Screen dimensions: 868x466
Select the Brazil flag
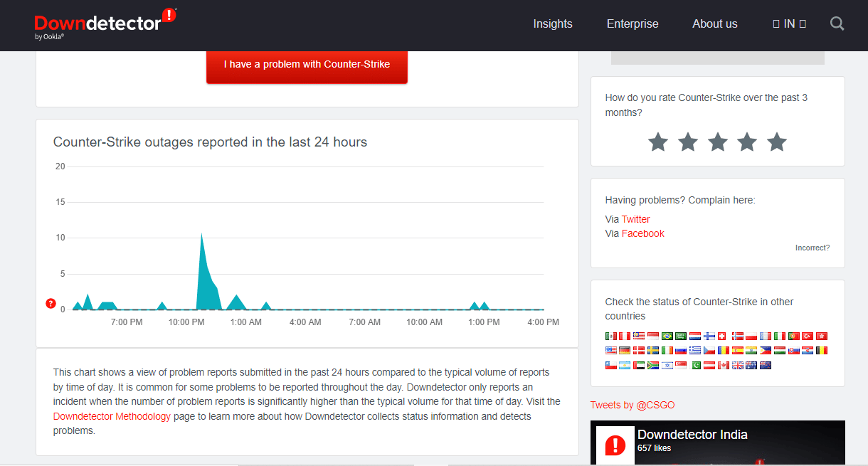coord(667,336)
